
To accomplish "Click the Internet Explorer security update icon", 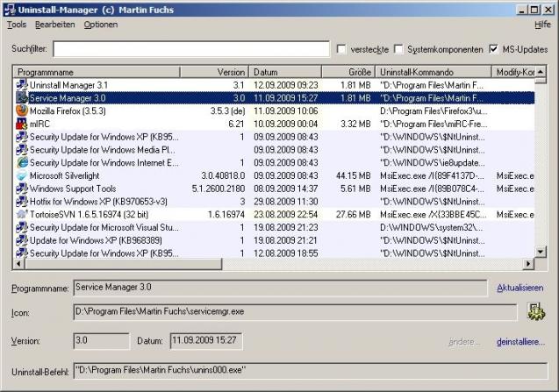I will (21, 162).
